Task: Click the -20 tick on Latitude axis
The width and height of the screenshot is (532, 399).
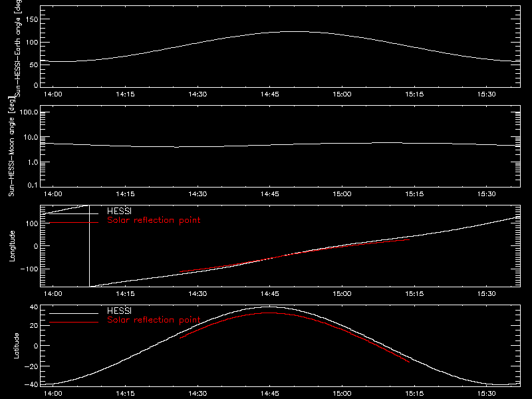Action: (31, 366)
